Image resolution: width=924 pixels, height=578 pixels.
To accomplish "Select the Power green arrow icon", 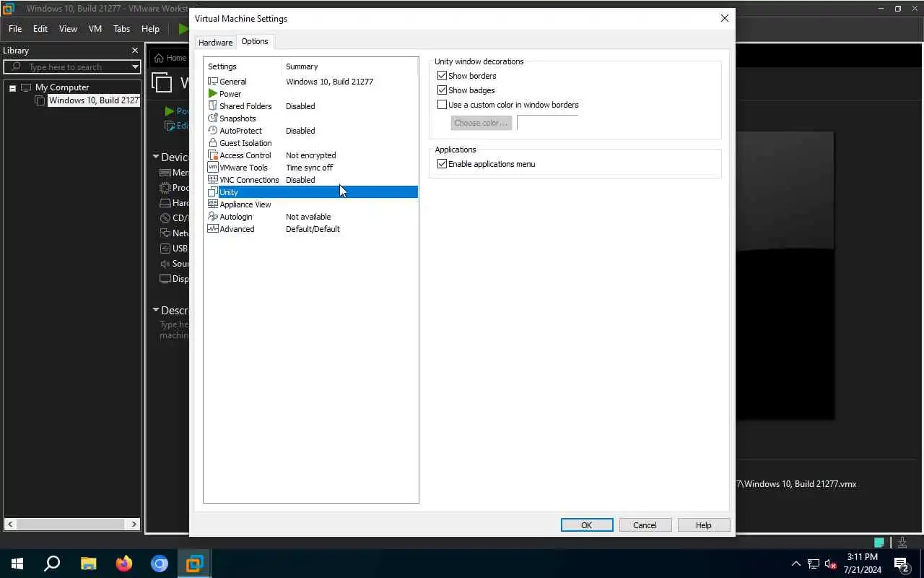I will coord(213,94).
